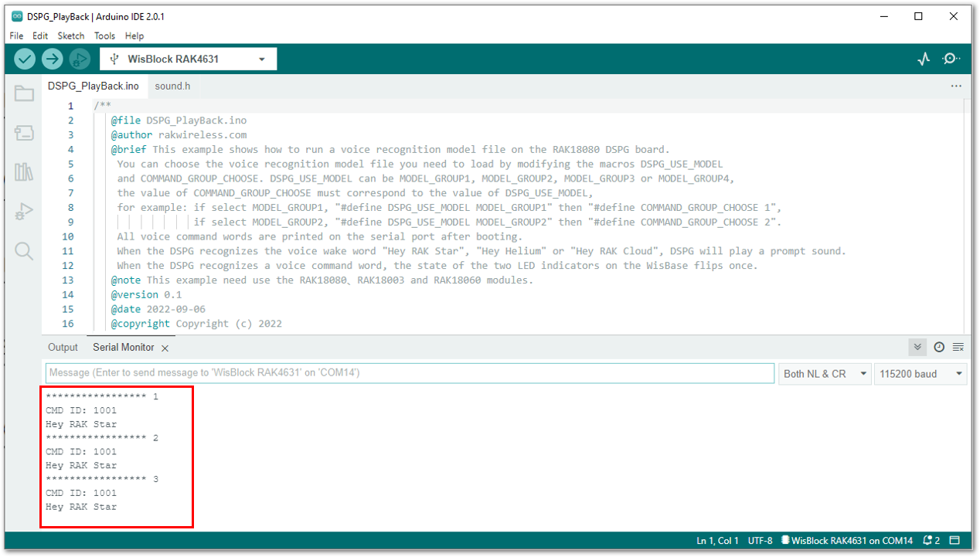
Task: Open the sidebar Search panel
Action: 24,250
